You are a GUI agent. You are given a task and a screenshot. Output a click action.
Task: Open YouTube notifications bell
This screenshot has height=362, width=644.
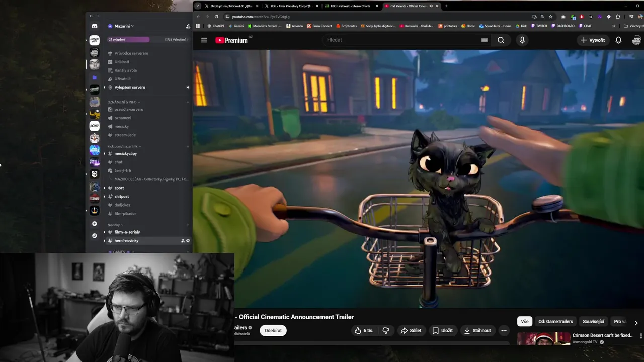tap(618, 40)
